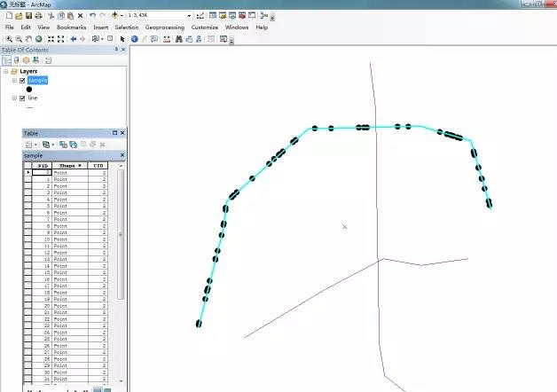Activate the Identify tool

tap(134, 39)
